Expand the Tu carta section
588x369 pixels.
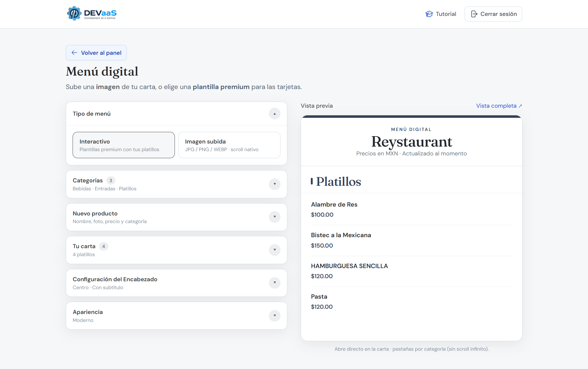click(275, 250)
